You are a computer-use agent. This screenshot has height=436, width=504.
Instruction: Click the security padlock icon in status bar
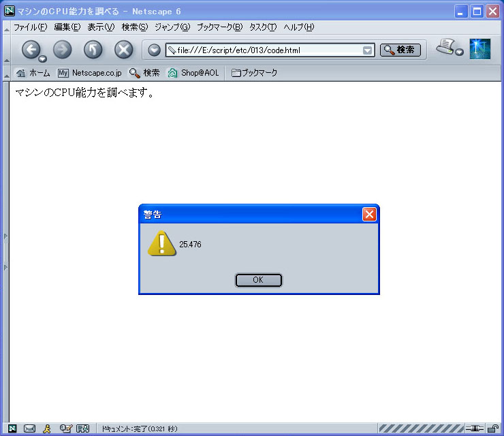(492, 429)
